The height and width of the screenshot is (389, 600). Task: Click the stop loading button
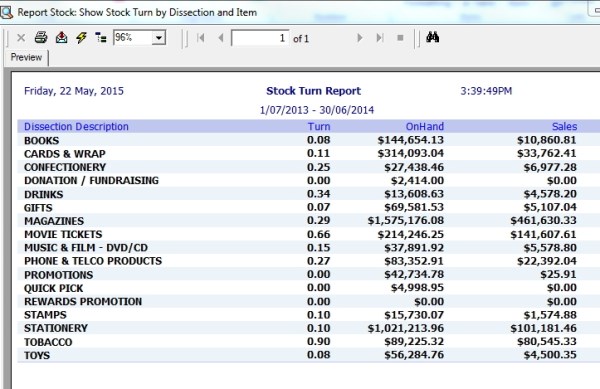[x=400, y=38]
